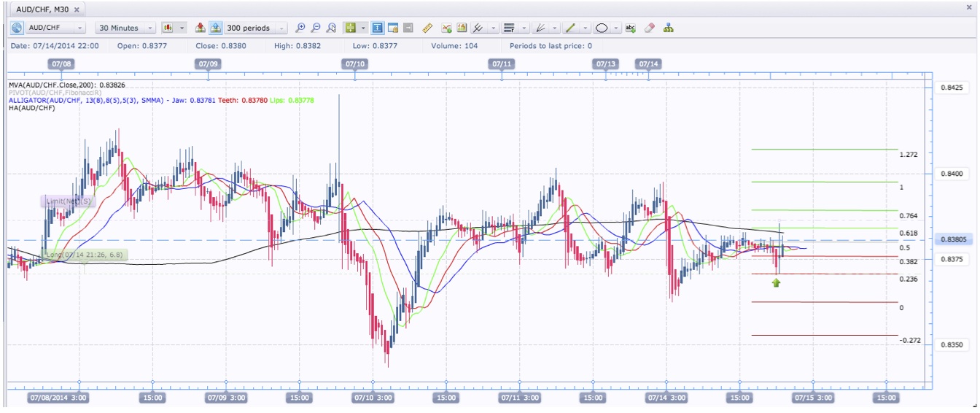Click the 07/09 date marker on top timeline

tap(208, 63)
